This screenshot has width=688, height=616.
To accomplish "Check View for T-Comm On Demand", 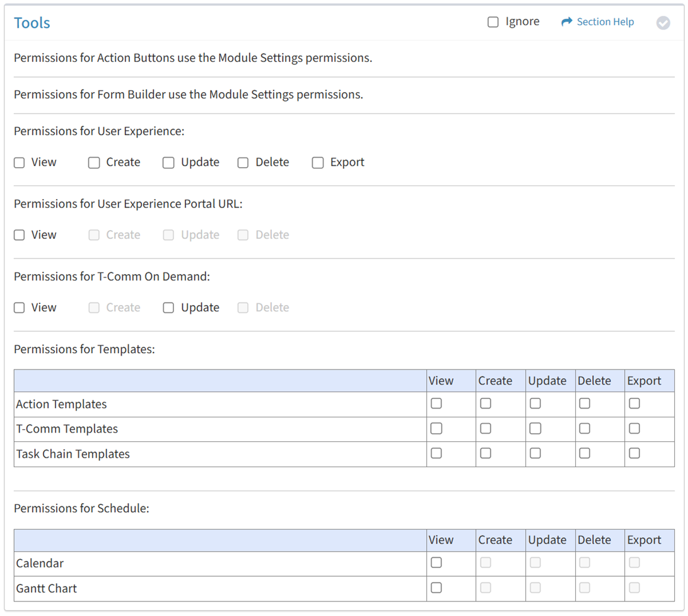I will click(x=20, y=308).
